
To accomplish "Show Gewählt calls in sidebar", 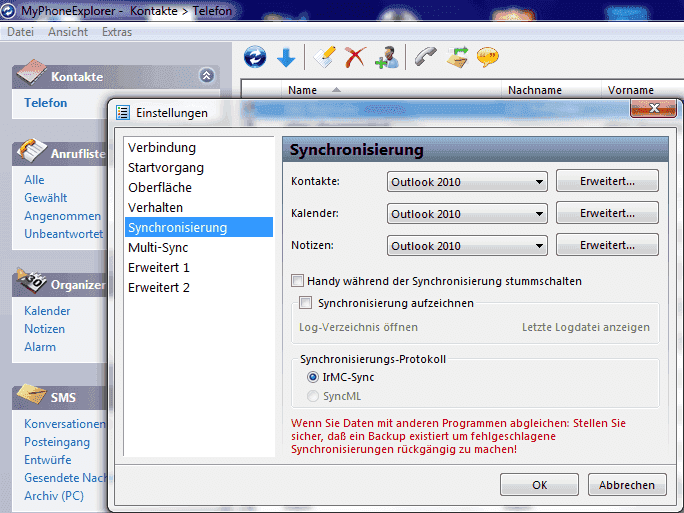I will (46, 198).
